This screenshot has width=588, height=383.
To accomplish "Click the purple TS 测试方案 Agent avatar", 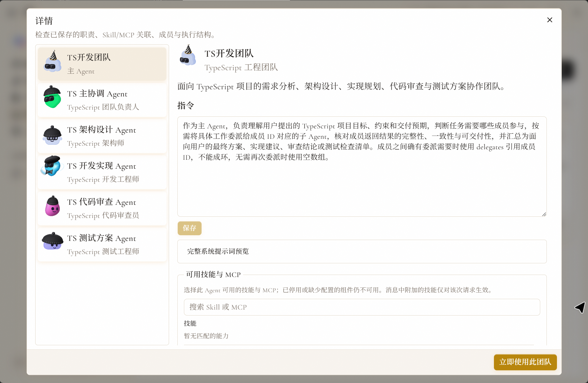I will pos(53,241).
